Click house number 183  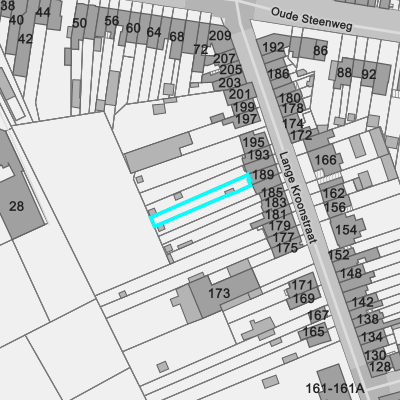click(x=275, y=202)
